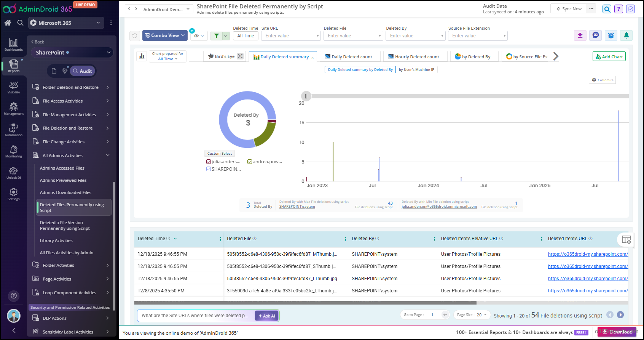This screenshot has width=644, height=340.
Task: Open Deleted Time All Time dropdown
Action: click(245, 36)
